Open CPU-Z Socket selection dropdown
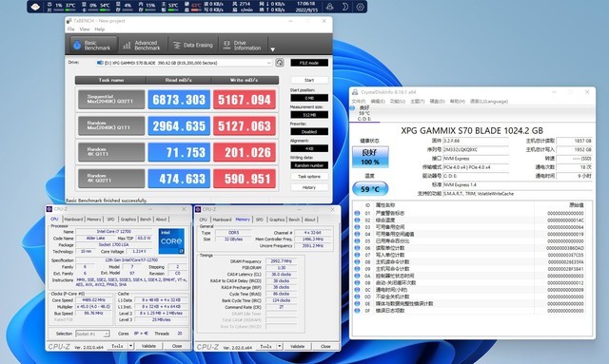This screenshot has height=364, width=609. pyautogui.click(x=92, y=334)
